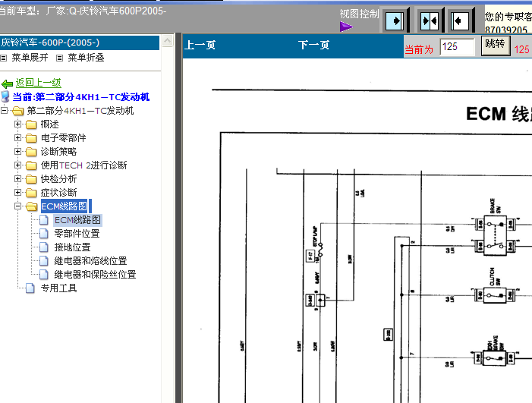Click the page icon for 继电器和保险丝位置
Image resolution: width=532 pixels, height=403 pixels.
pyautogui.click(x=44, y=274)
